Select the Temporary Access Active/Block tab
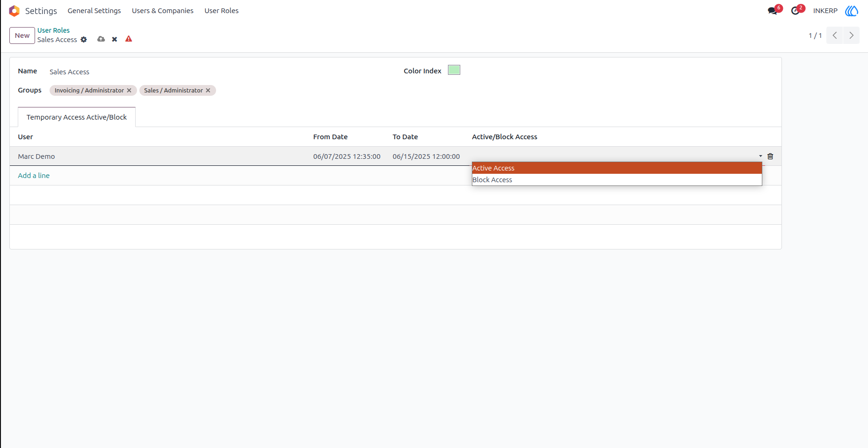This screenshot has width=868, height=448. (77, 117)
